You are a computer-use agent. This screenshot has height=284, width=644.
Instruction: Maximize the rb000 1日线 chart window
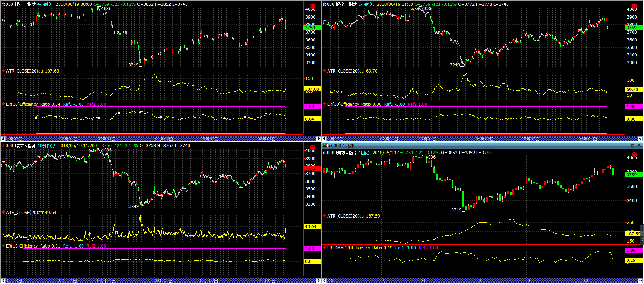click(633, 145)
